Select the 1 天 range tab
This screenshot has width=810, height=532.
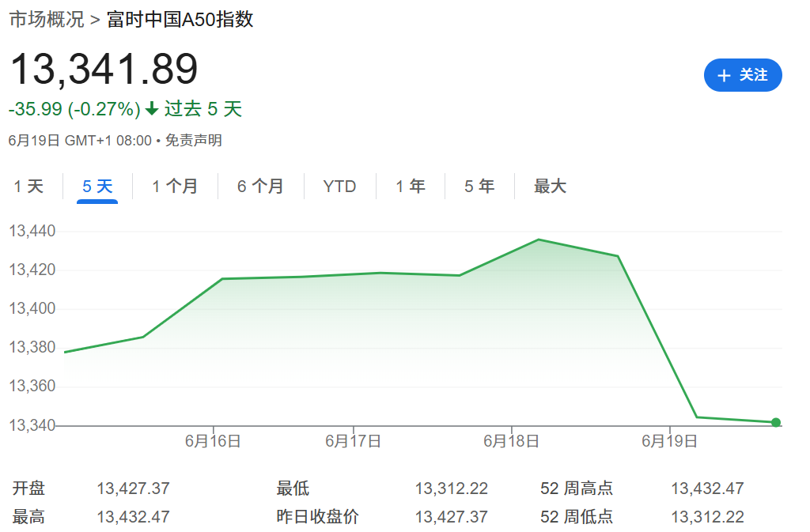[x=28, y=187]
